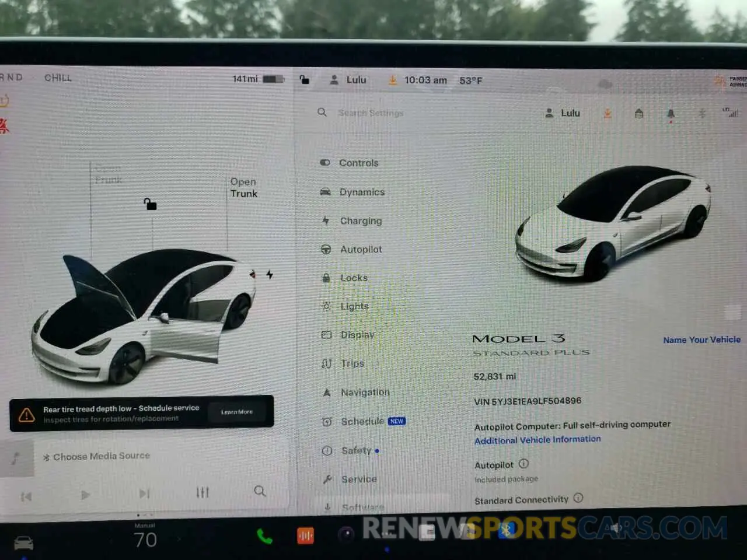Open Autopilot settings
Screen dimensions: 747x560
click(x=351, y=249)
